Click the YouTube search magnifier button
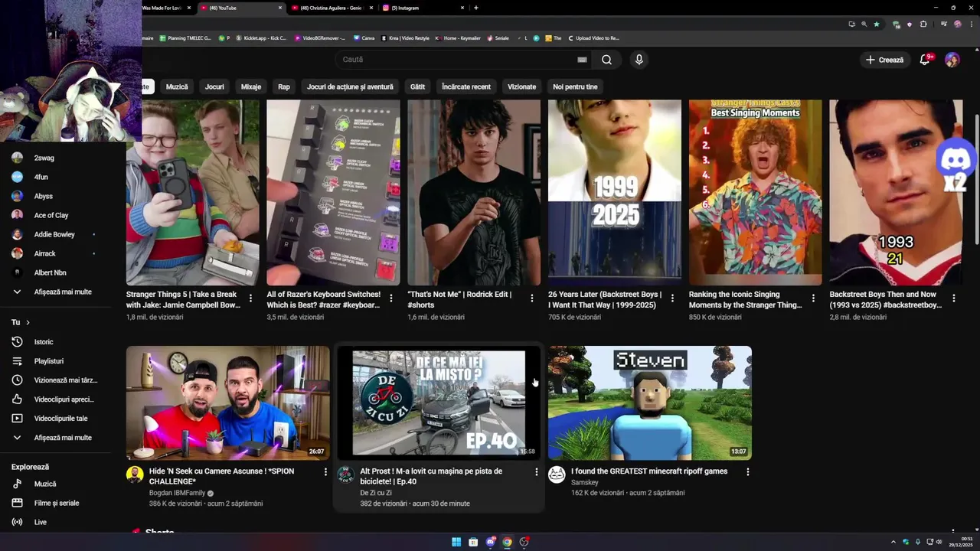Viewport: 980px width, 551px height. (606, 60)
